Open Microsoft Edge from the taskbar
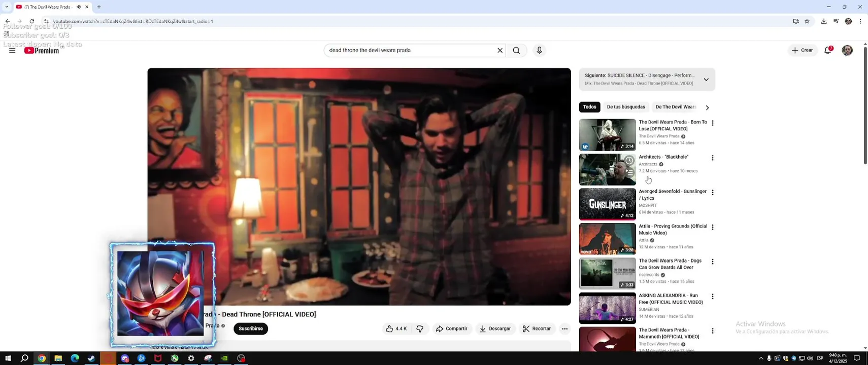The image size is (868, 365). [75, 358]
